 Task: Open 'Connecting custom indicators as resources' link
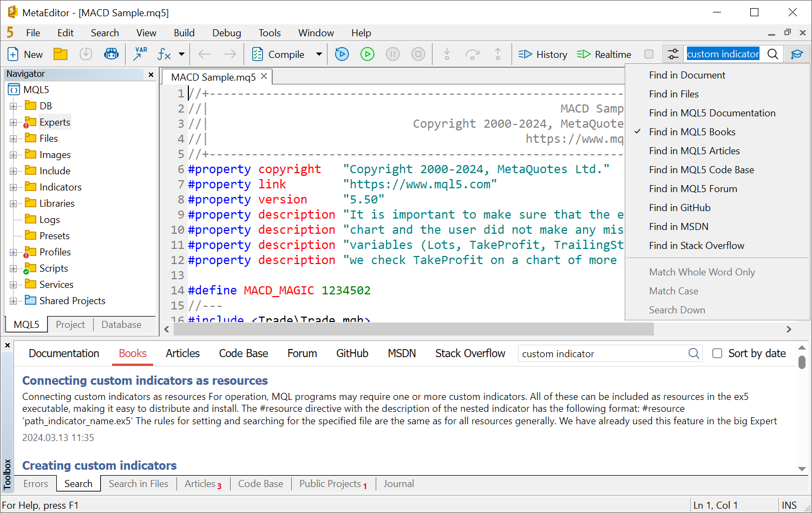click(145, 380)
